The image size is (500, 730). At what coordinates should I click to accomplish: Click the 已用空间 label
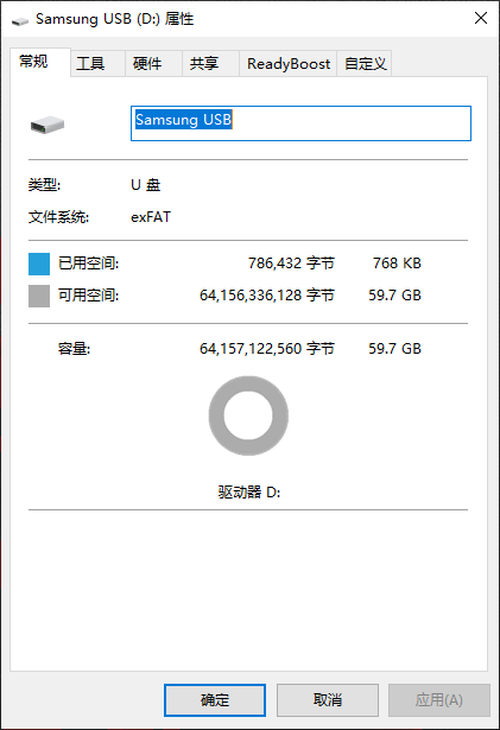88,264
